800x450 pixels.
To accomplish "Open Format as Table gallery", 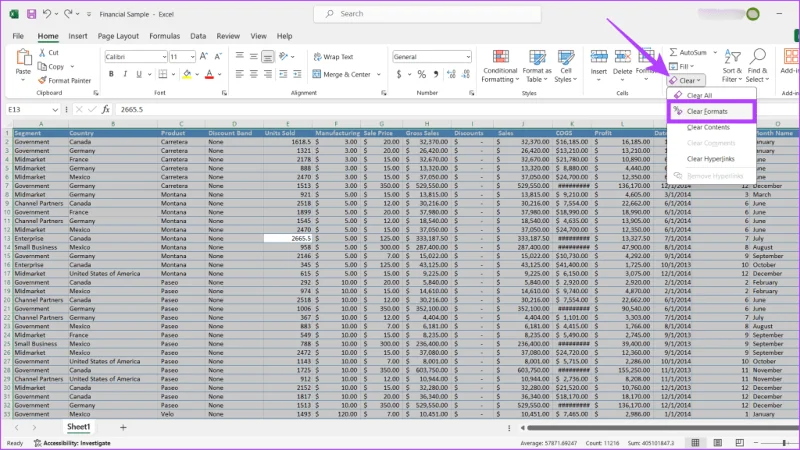I will 537,66.
